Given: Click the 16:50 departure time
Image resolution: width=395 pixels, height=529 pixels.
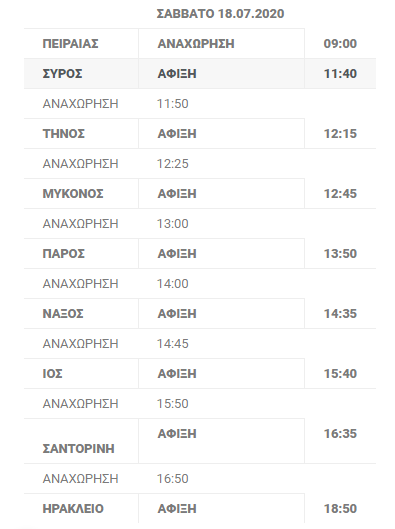Looking at the screenshot, I should 172,479.
